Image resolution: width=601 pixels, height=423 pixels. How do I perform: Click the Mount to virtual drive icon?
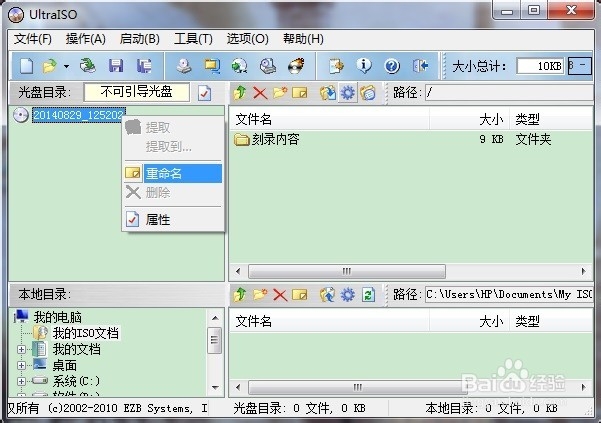coord(268,66)
